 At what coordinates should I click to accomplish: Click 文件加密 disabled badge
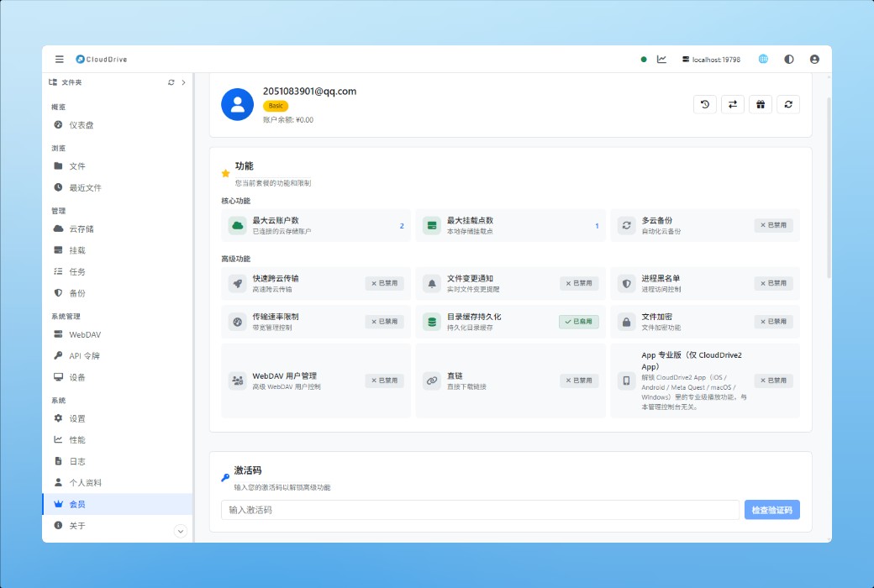click(x=774, y=322)
